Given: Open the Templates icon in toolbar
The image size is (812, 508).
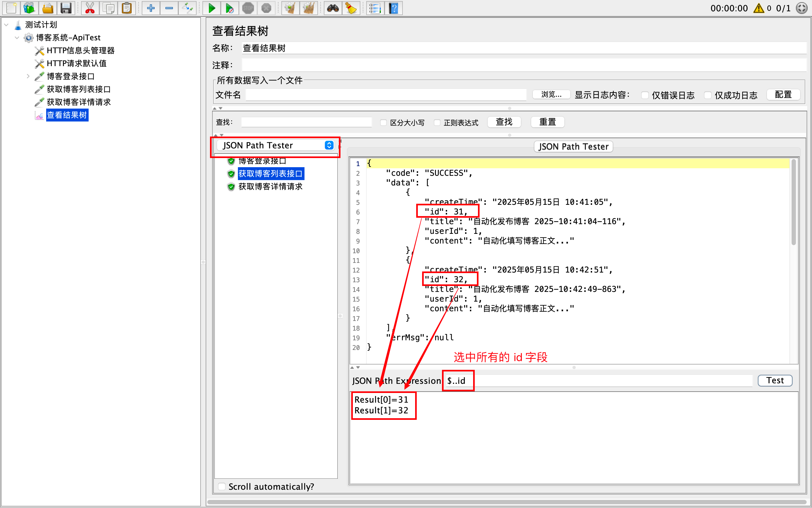Looking at the screenshot, I should point(29,8).
